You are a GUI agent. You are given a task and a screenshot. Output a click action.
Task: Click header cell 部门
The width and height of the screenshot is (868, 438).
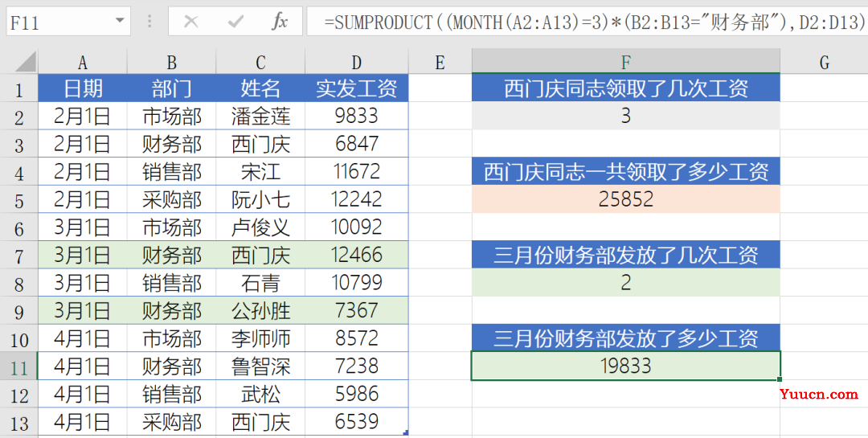(172, 88)
